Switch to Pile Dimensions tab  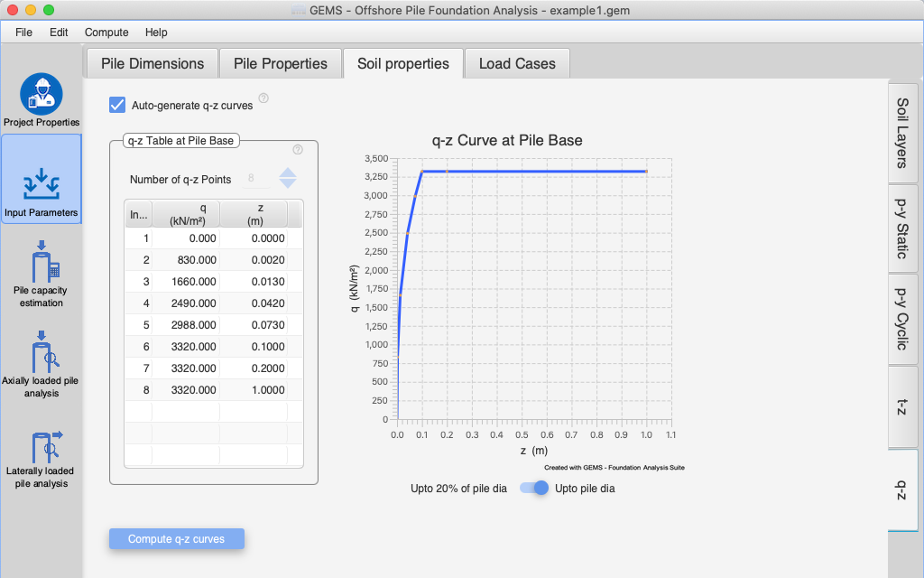(152, 64)
